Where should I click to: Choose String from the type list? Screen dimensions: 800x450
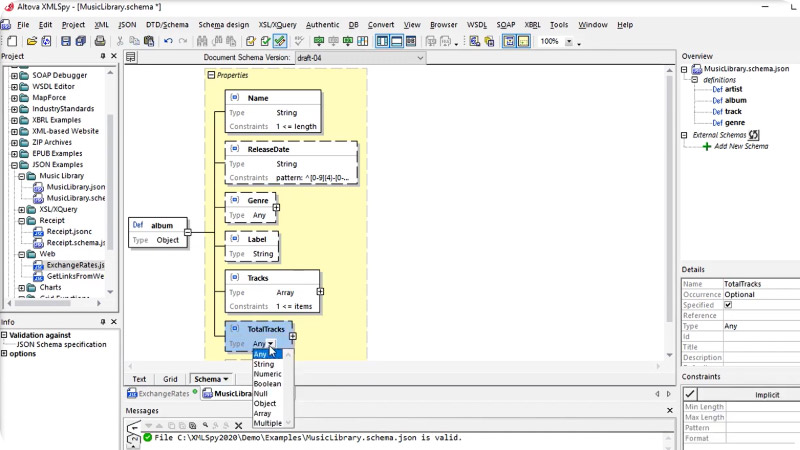(269, 364)
